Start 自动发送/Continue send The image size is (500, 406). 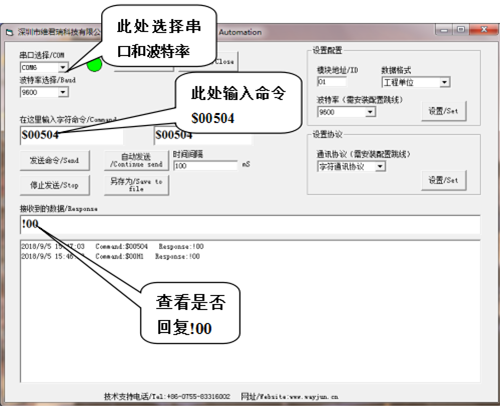pyautogui.click(x=136, y=160)
